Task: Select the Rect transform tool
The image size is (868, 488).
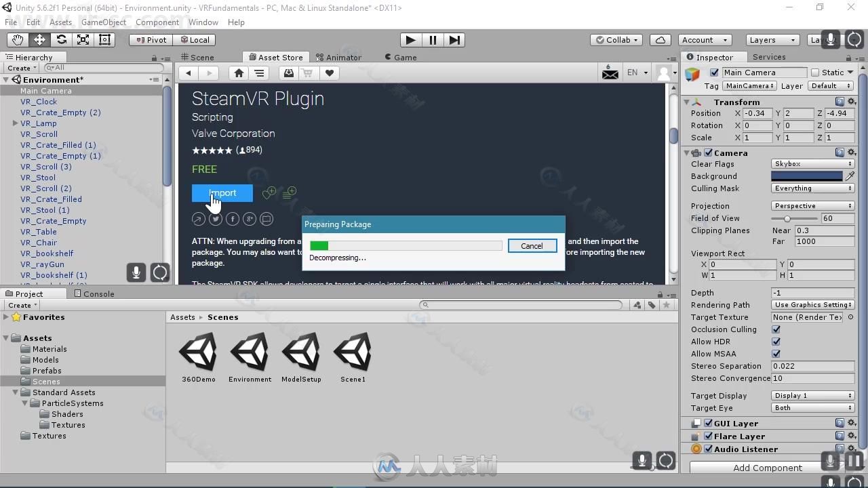Action: coord(104,40)
